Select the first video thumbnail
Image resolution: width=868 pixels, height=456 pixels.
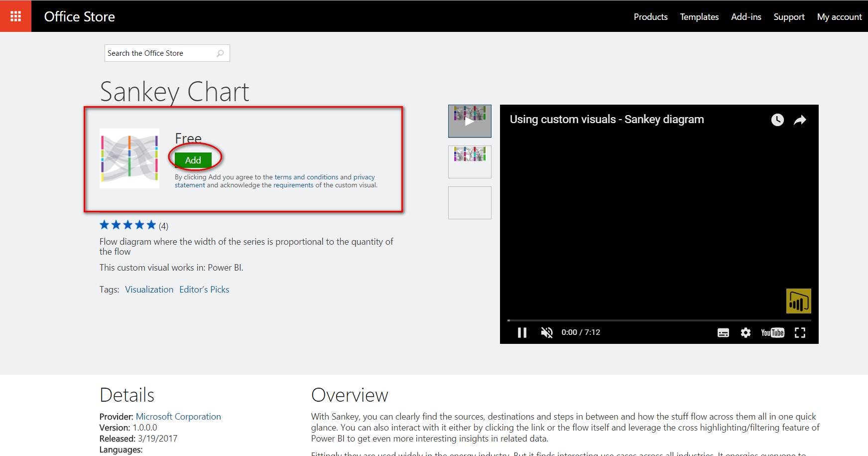click(x=470, y=121)
